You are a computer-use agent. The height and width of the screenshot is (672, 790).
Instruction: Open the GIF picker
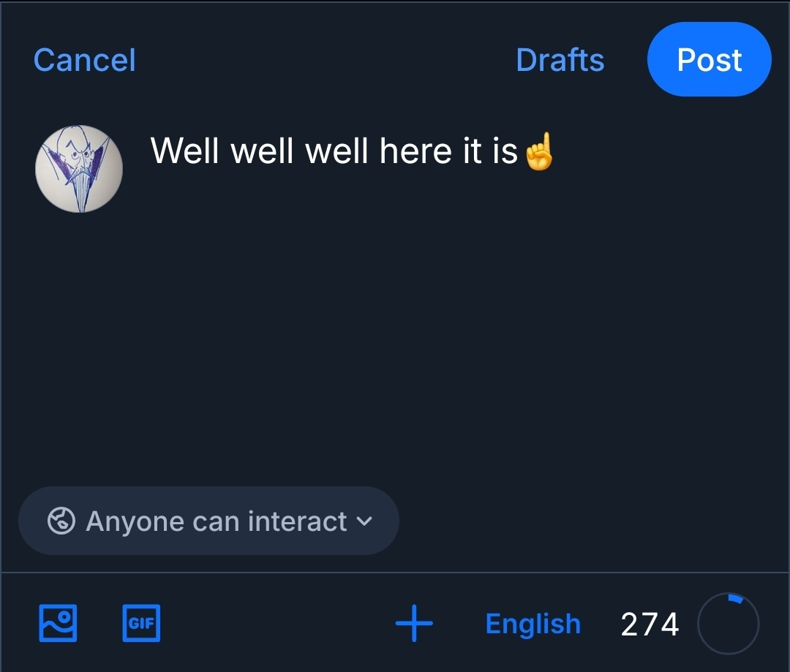coord(140,624)
